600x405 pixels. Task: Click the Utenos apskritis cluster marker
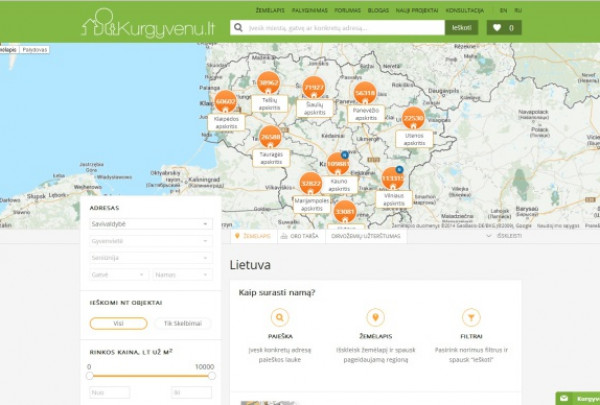[414, 118]
